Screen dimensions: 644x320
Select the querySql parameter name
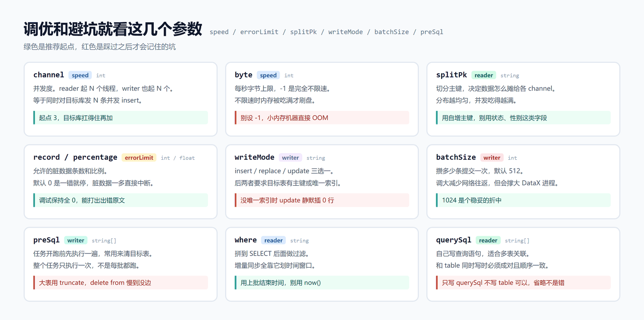[x=454, y=240]
